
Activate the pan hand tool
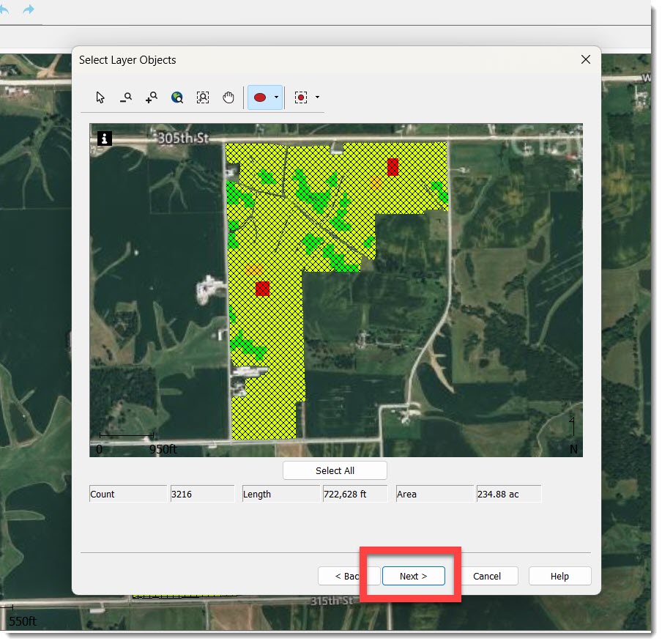[x=228, y=97]
